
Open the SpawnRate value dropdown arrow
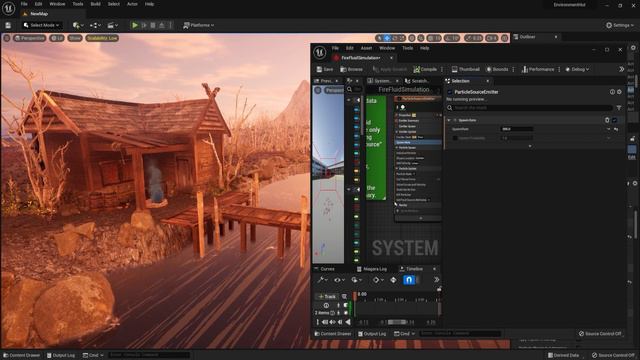tap(608, 129)
